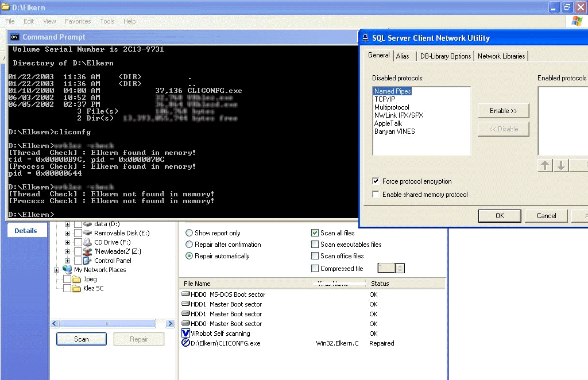Select TCP/IP in Disabled protocols list
Image resolution: width=588 pixels, height=380 pixels.
(385, 99)
